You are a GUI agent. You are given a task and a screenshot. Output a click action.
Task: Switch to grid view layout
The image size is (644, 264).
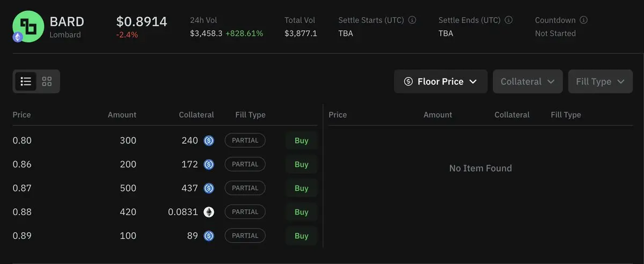[47, 81]
